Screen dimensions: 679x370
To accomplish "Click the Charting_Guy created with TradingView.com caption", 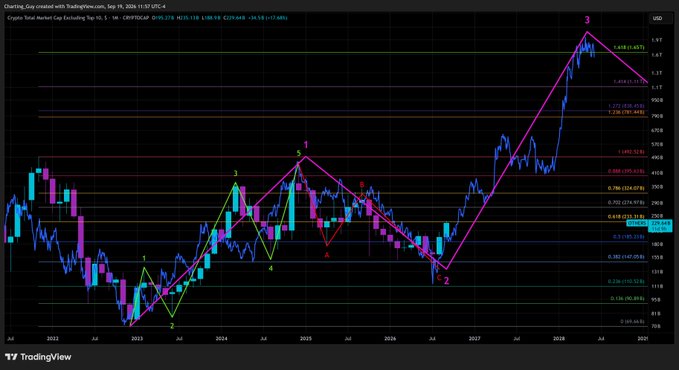I will [x=84, y=6].
